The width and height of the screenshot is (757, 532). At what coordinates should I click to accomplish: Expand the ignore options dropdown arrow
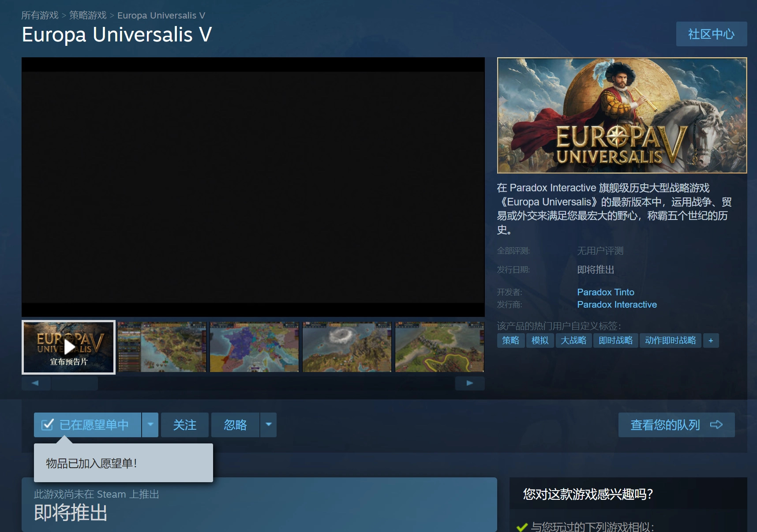pos(269,425)
